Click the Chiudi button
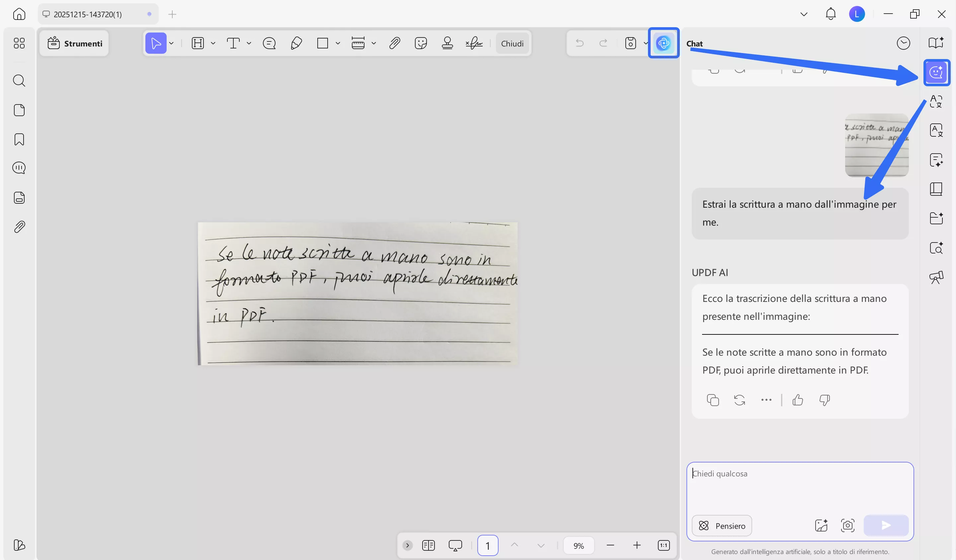The height and width of the screenshot is (560, 956). [x=513, y=43]
